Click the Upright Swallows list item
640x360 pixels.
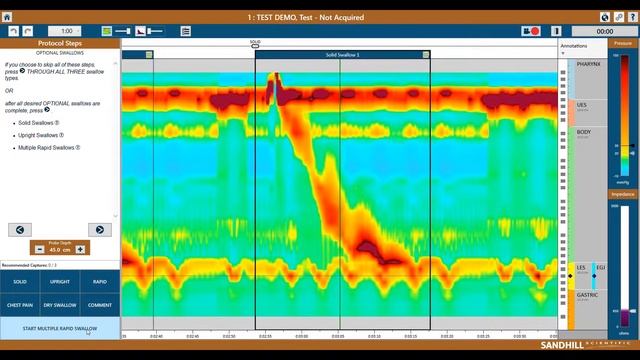41,135
